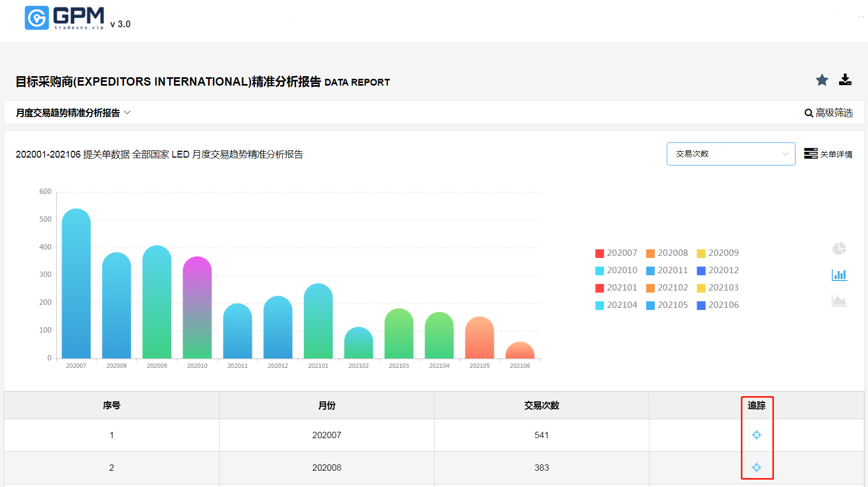
Task: Click the track icon for row 202008
Action: point(757,468)
